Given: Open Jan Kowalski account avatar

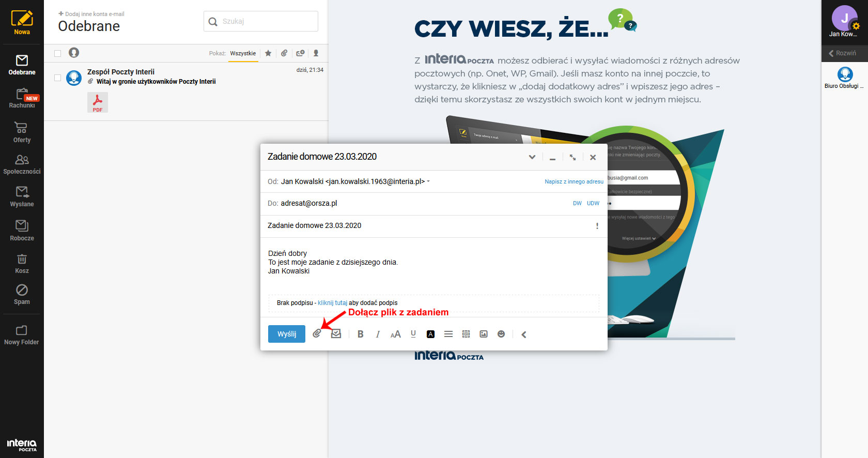Looking at the screenshot, I should [844, 18].
